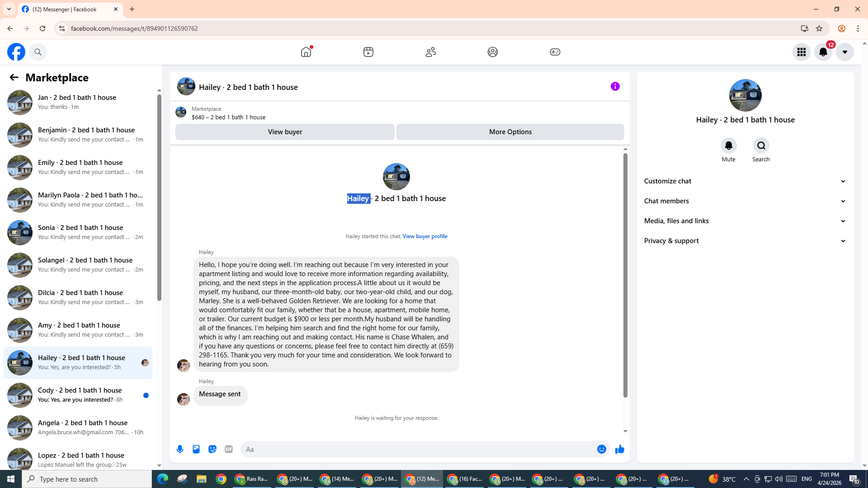Open notifications bell with 12 badge

(823, 52)
